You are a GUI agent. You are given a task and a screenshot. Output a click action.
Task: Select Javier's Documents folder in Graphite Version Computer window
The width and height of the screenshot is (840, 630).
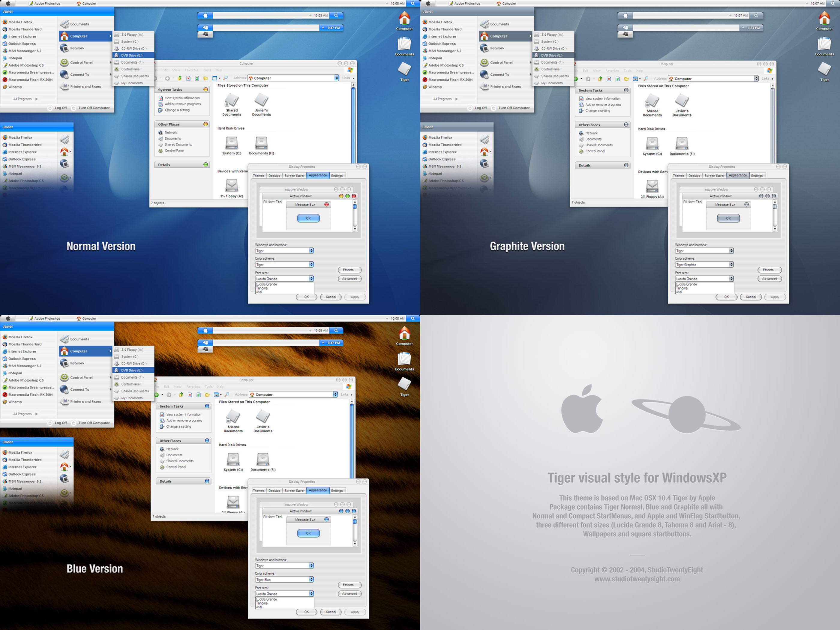(682, 106)
